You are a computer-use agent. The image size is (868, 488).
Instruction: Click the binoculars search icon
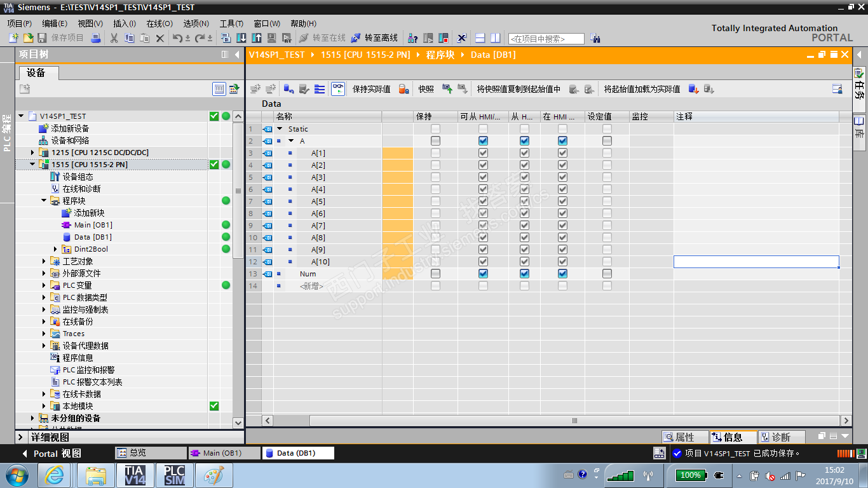pyautogui.click(x=595, y=38)
